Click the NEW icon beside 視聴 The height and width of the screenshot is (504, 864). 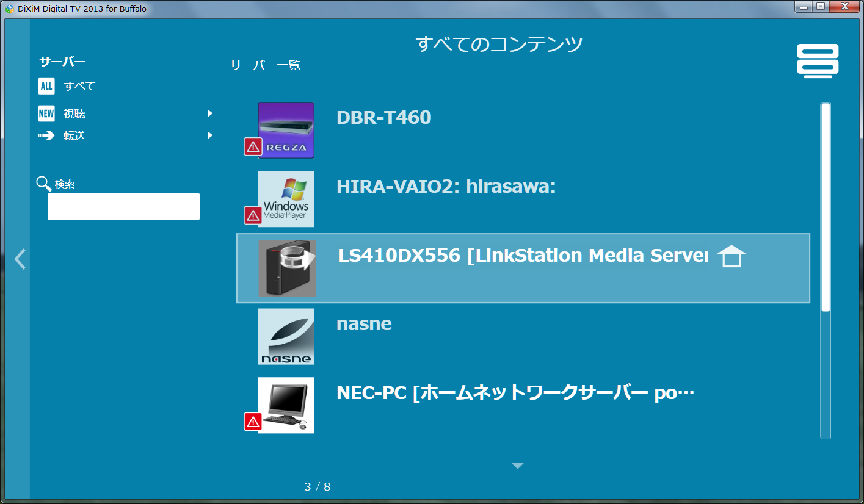(x=46, y=113)
